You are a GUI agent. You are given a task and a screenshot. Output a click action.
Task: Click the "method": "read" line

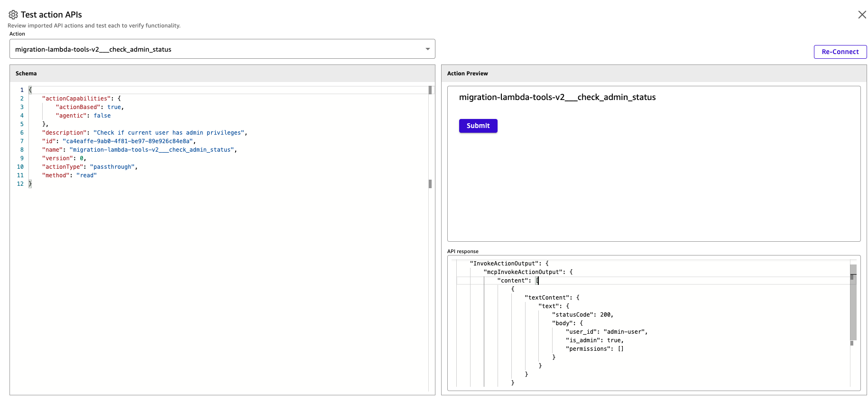69,175
